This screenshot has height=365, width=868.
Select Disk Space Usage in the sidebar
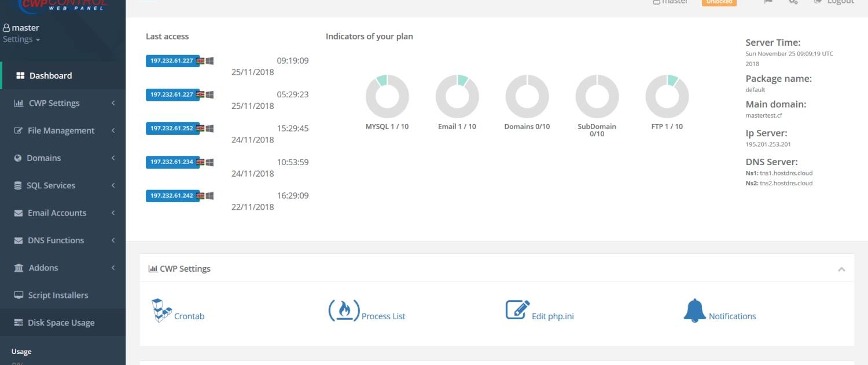coord(63,323)
